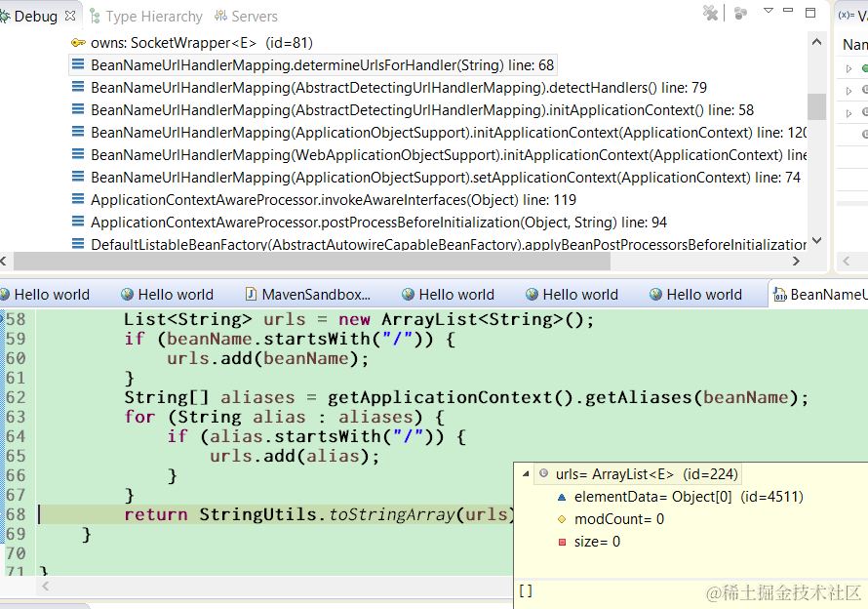Open the MavenSandbox... editor tab
Screen dimensions: 868x609
click(308, 294)
